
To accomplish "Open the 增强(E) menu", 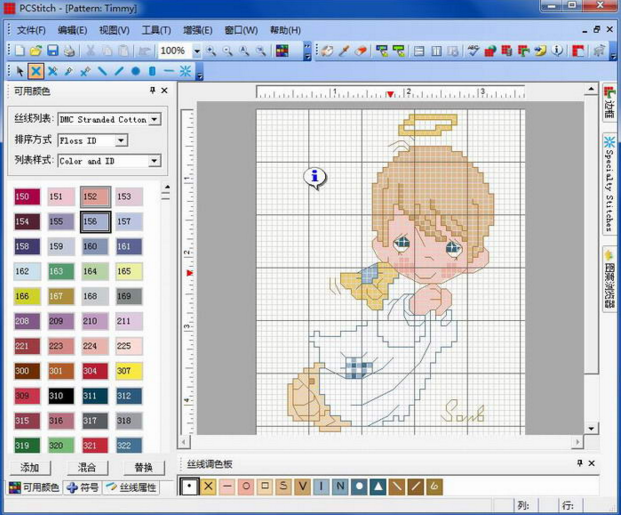I will [197, 30].
